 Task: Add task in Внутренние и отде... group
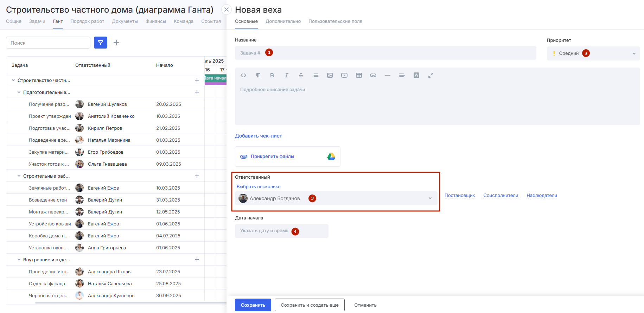coord(197,260)
